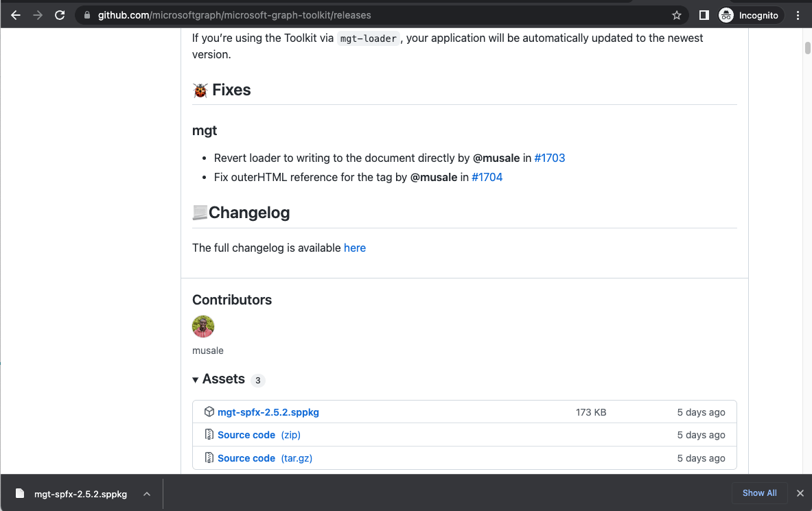812x511 pixels.
Task: Click the zip file icon for Source code
Action: click(209, 435)
